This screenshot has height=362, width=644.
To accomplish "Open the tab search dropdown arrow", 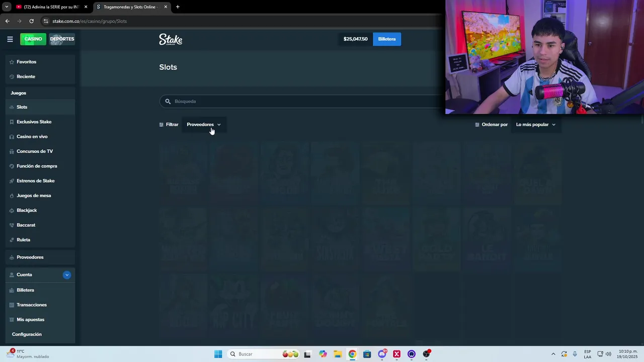I will [x=7, y=7].
